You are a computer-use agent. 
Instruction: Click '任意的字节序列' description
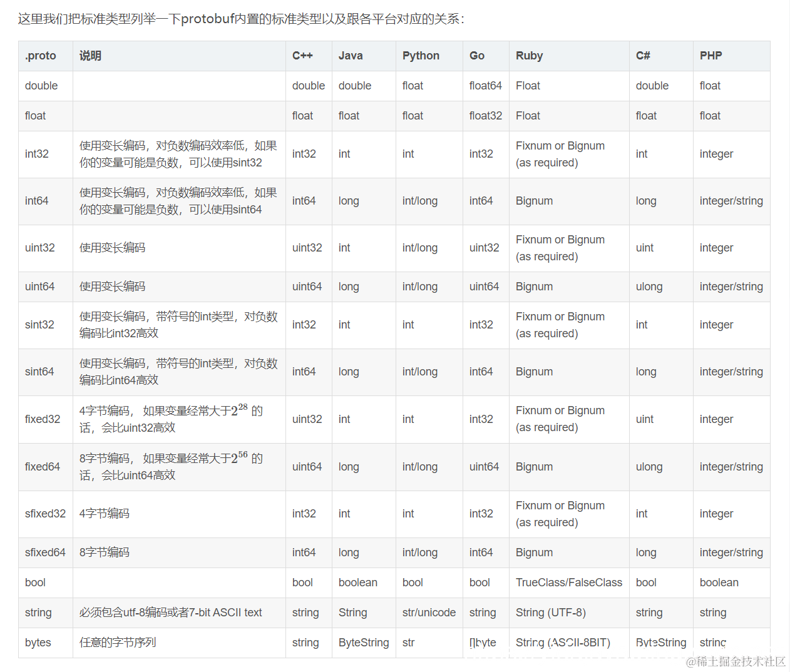click(x=118, y=643)
